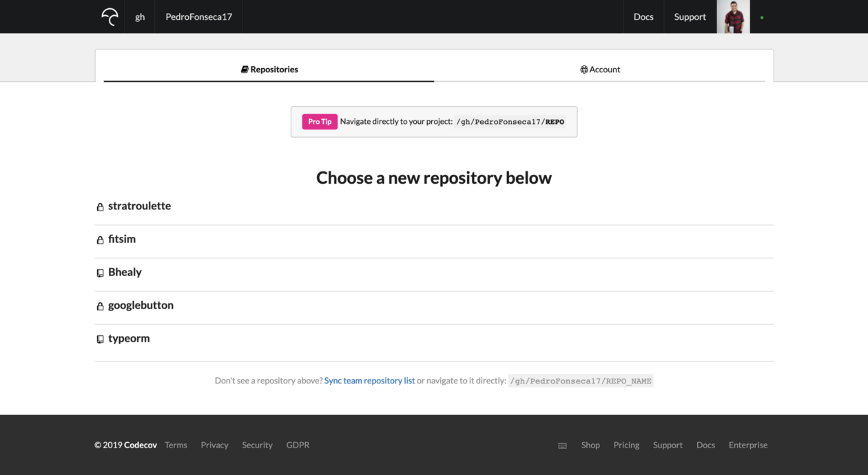Open the typeorm repository
The height and width of the screenshot is (475, 868).
tap(129, 338)
